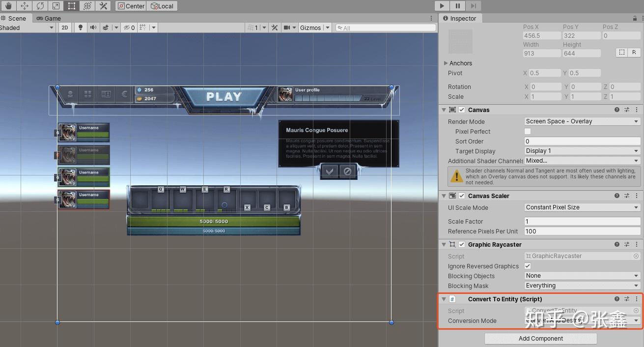Open Additional Shader Channels dropdown
The height and width of the screenshot is (347, 644).
pyautogui.click(x=583, y=161)
